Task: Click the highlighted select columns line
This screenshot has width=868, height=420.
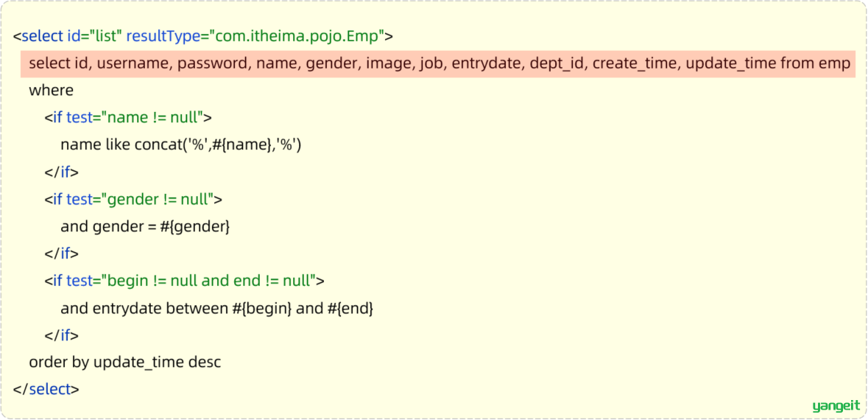Action: coord(439,63)
